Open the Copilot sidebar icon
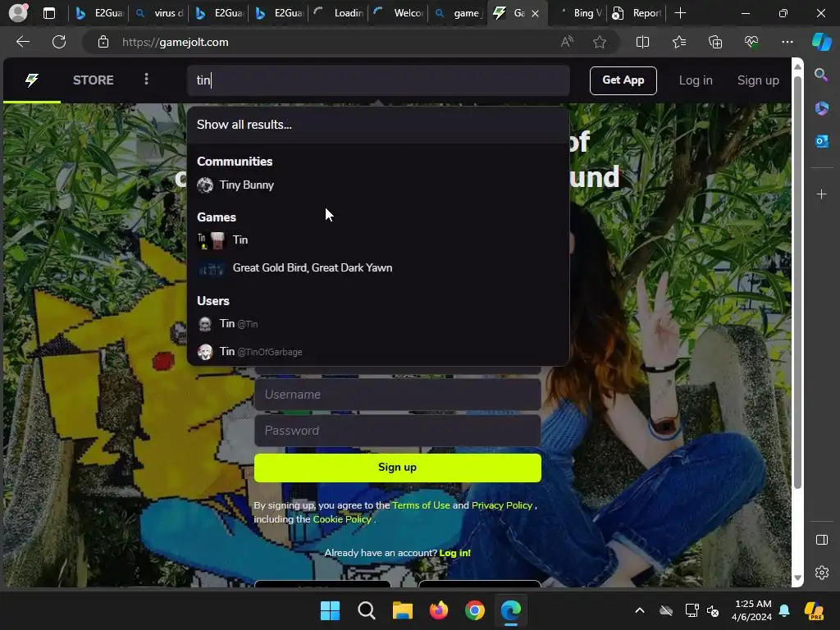This screenshot has width=840, height=630. 822,42
